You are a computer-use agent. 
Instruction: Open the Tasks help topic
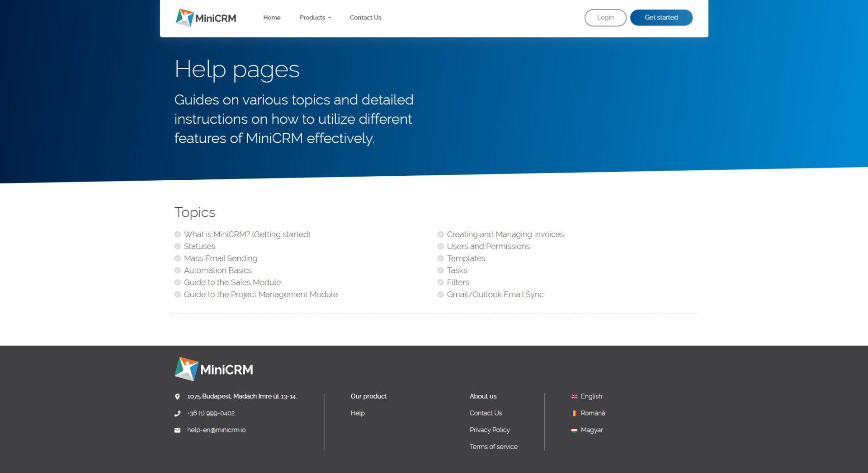(x=457, y=271)
